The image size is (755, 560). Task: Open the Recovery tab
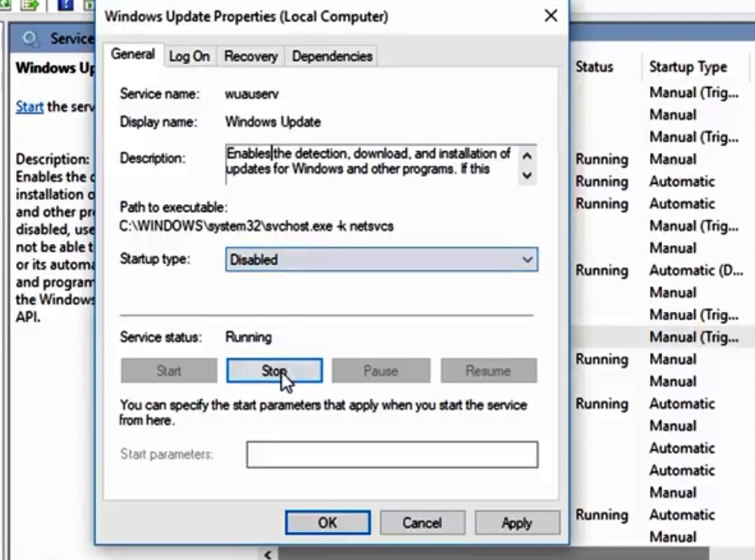251,56
